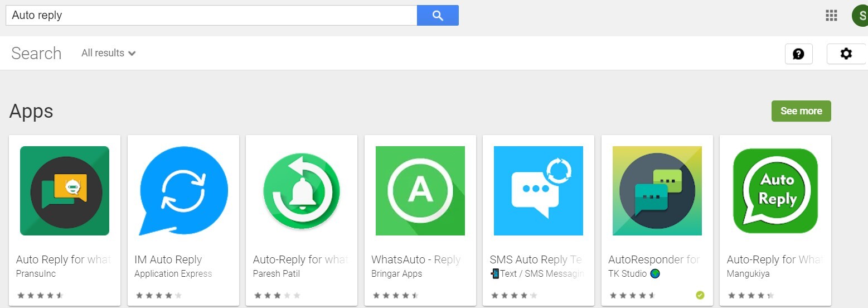Focus the Auto reply search field
The image size is (868, 308).
(x=211, y=15)
